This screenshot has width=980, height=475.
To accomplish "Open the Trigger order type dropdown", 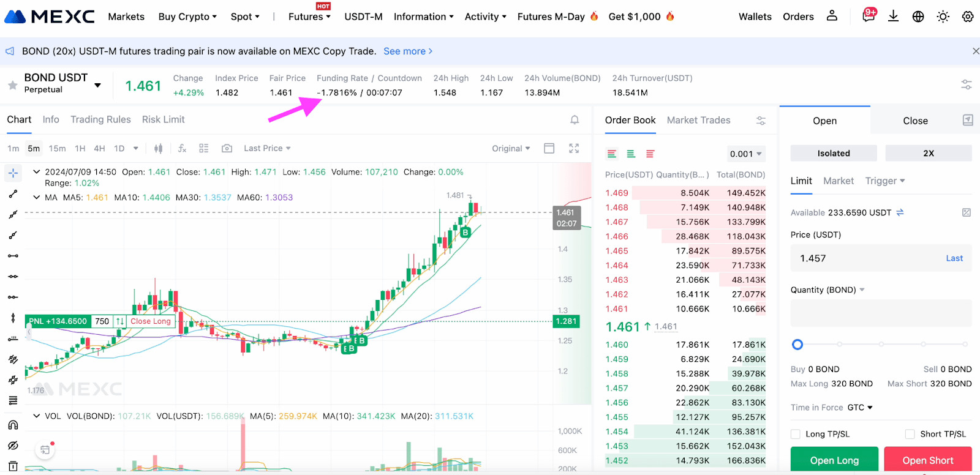I will tap(885, 181).
